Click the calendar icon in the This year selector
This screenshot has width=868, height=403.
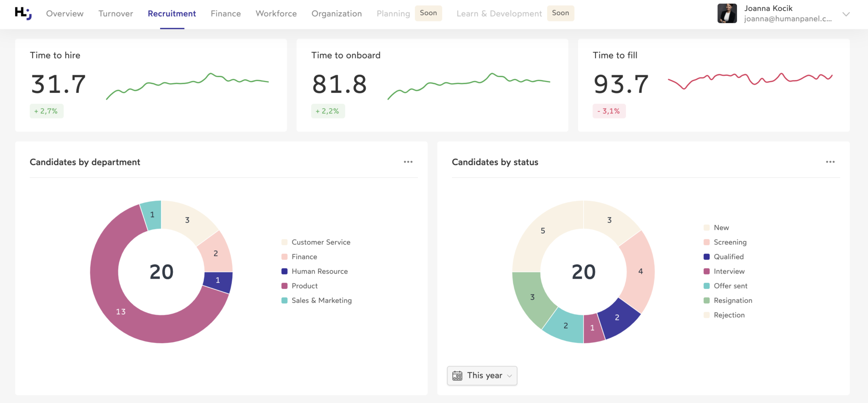457,375
